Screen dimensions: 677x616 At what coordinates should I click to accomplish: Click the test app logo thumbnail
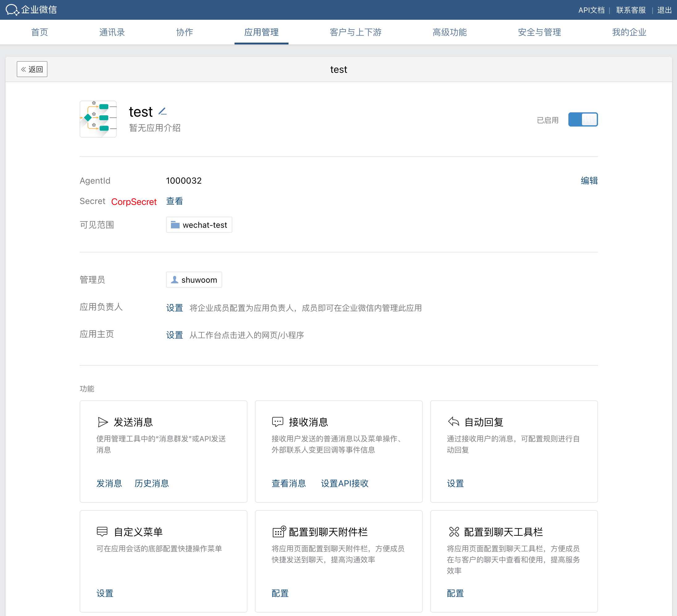pyautogui.click(x=98, y=119)
